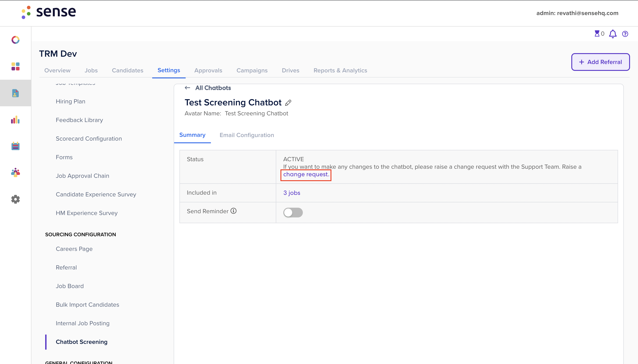Open Bulk Import Candidates
638x364 pixels.
tap(88, 304)
